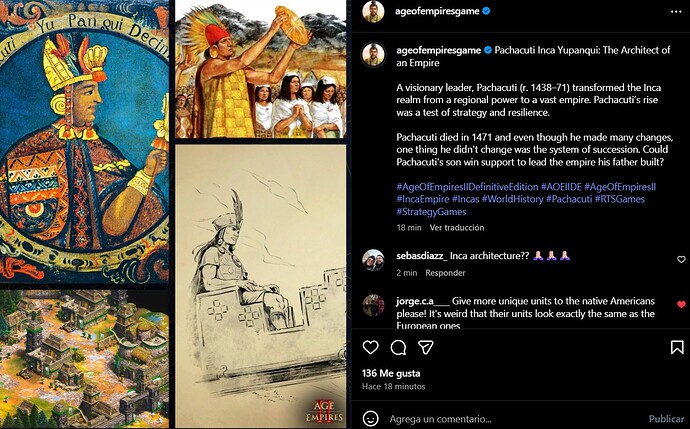Open #IncaEmpire hashtag
The height and width of the screenshot is (429, 690).
[422, 199]
